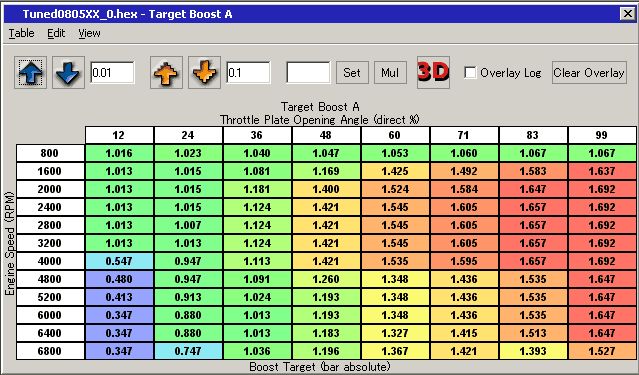Viewport: 639px width, 375px height.
Task: Select cell 1.513 at 6400 RPM
Action: tap(533, 333)
